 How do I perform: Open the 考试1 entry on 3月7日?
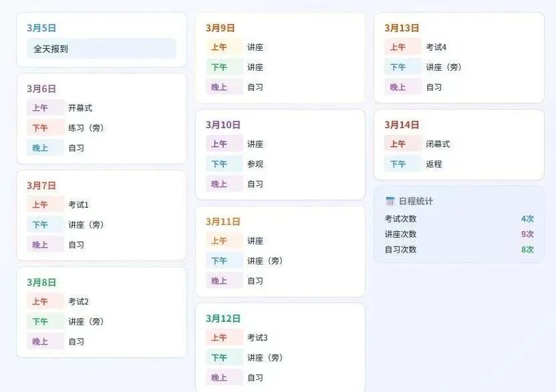[x=78, y=205]
